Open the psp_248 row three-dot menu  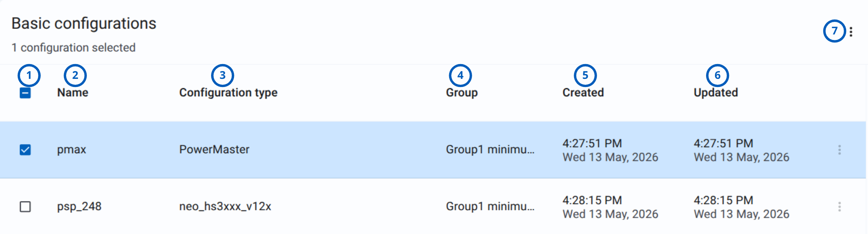point(840,207)
